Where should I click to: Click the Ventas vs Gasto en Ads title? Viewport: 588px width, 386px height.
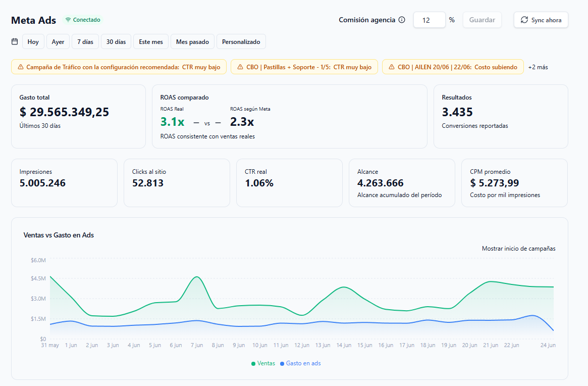[x=59, y=235]
